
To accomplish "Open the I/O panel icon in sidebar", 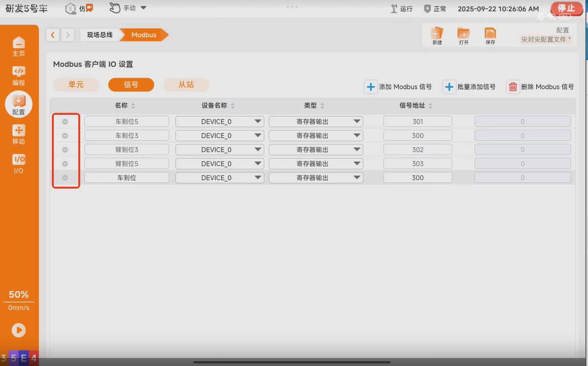I will pyautogui.click(x=19, y=160).
